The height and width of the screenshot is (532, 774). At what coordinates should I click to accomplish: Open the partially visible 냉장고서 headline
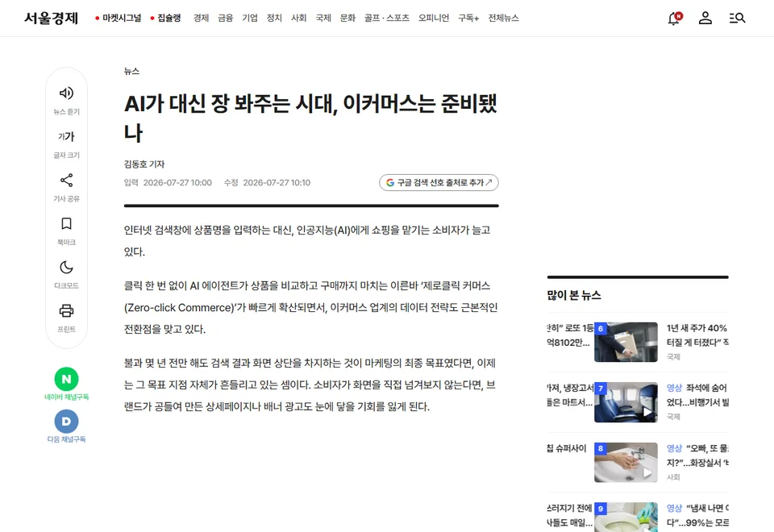coord(570,395)
